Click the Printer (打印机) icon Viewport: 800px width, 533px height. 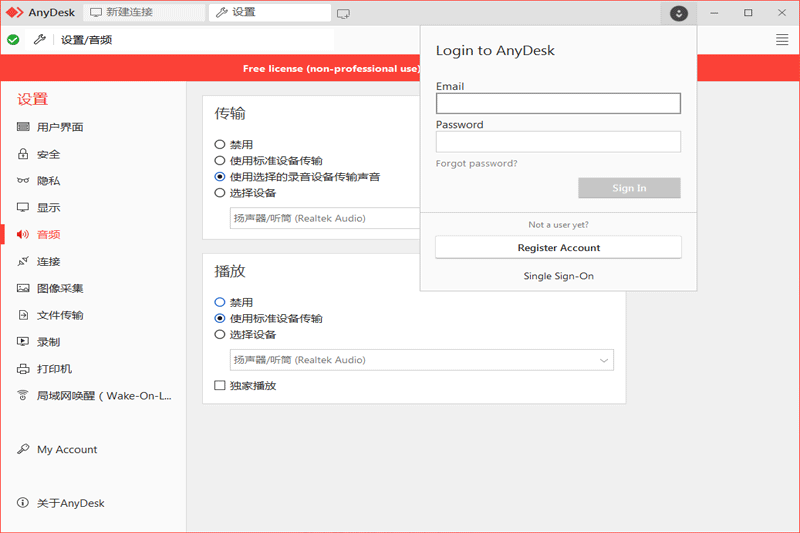(23, 369)
